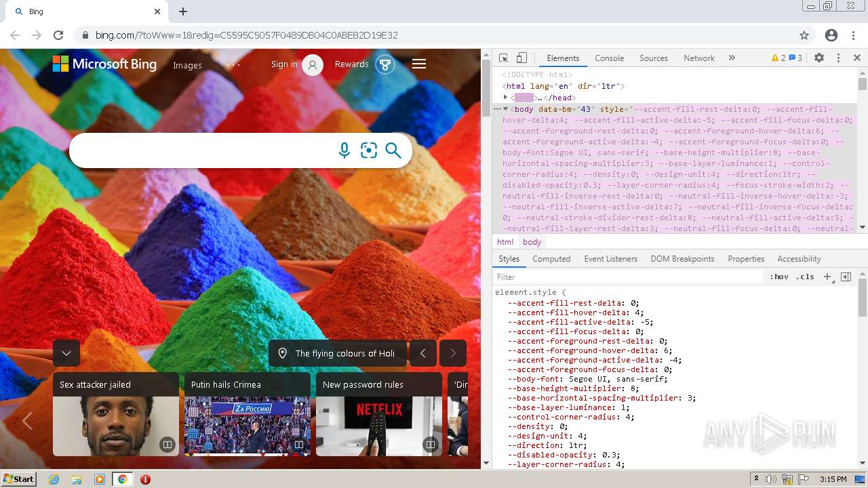This screenshot has width=868, height=488.
Task: Collapse the news carousel chevron button
Action: tap(66, 353)
